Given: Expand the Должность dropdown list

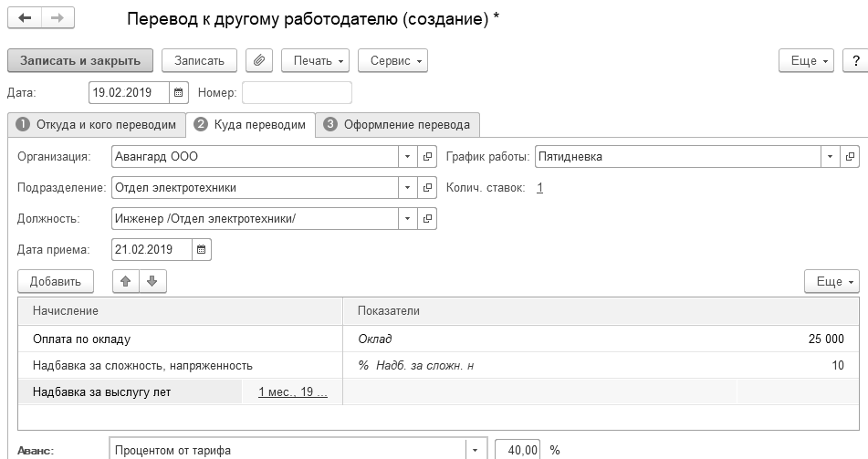Looking at the screenshot, I should [x=407, y=219].
